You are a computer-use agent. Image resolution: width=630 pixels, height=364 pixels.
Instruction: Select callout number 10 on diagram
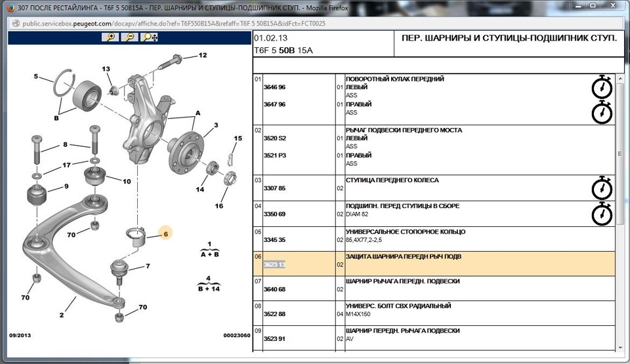(x=127, y=181)
